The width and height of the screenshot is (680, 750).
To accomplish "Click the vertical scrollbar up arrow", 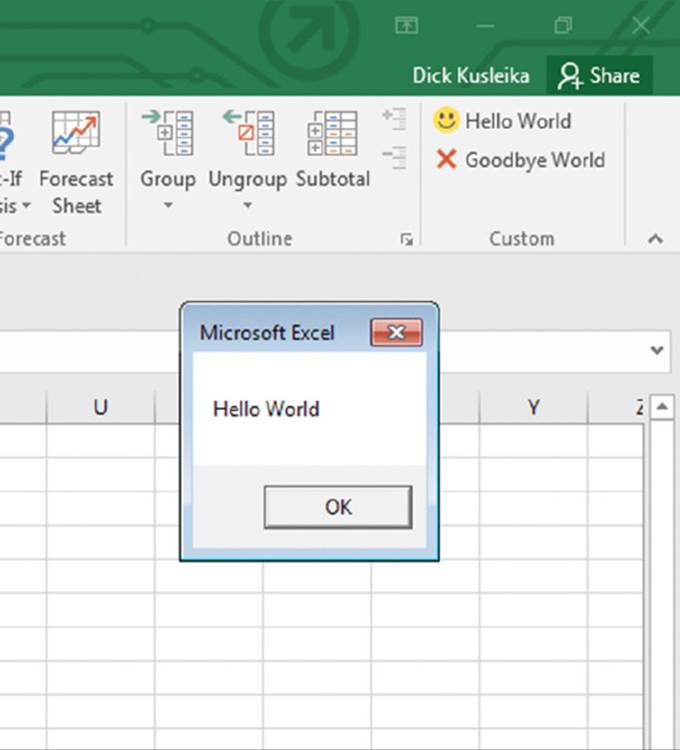I will [662, 407].
